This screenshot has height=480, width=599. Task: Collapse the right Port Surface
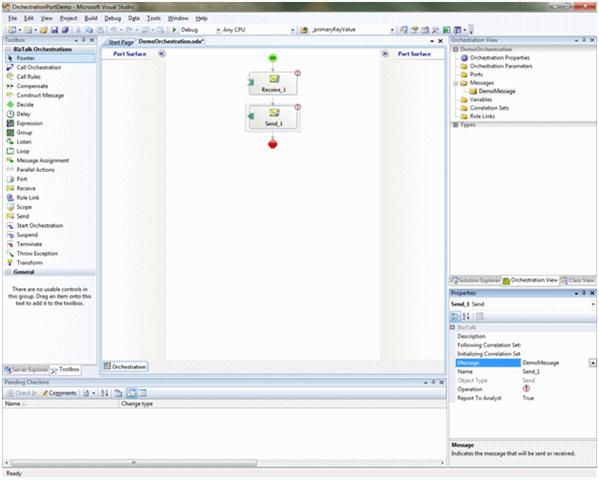[385, 54]
